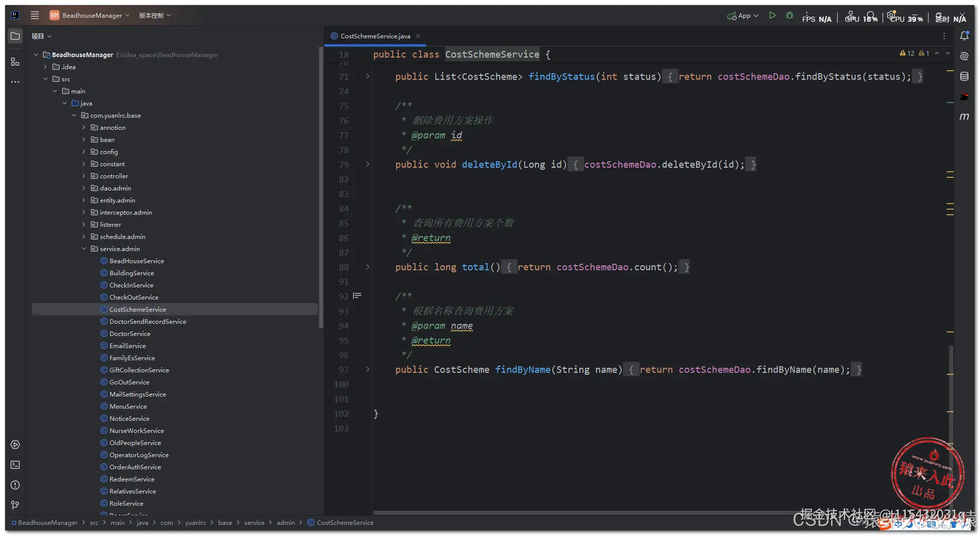This screenshot has width=980, height=536.
Task: Place cursor in deleteById method name
Action: (x=489, y=164)
